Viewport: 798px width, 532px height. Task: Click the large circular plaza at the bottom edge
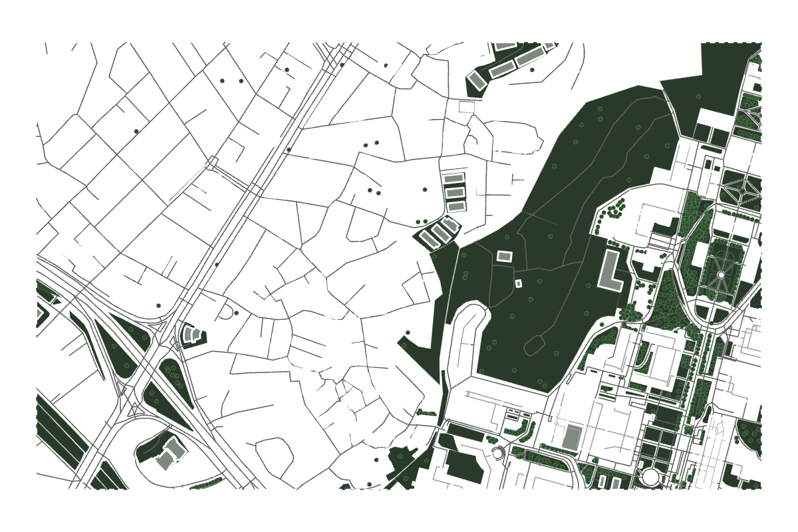click(650, 477)
